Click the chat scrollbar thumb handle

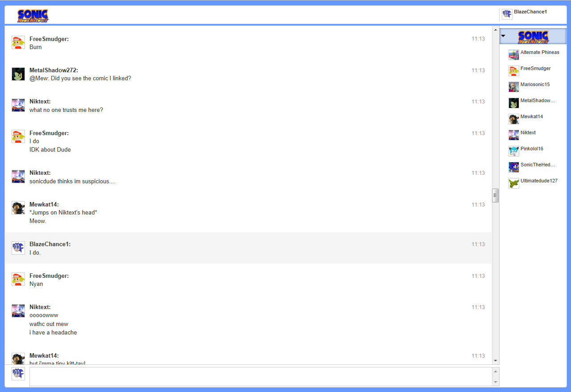pos(495,195)
